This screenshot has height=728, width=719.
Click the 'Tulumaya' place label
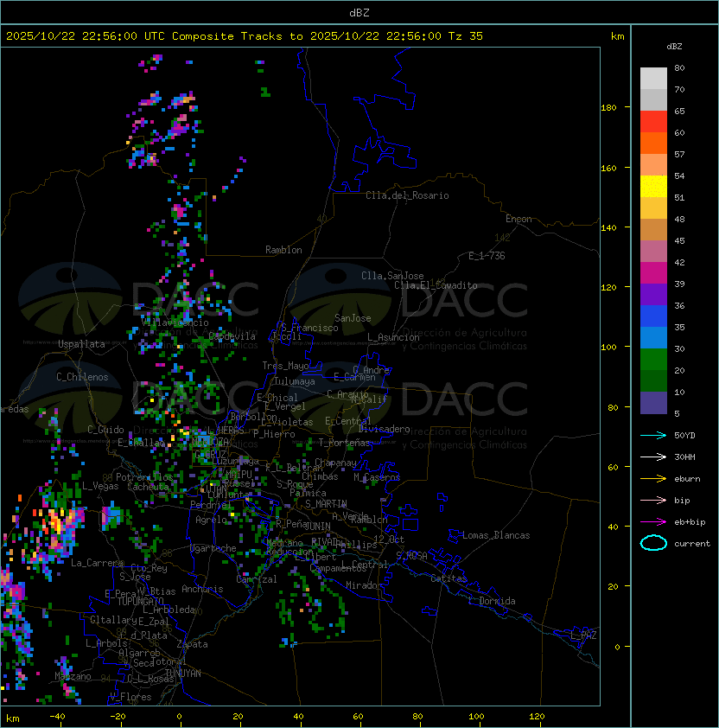(x=295, y=381)
